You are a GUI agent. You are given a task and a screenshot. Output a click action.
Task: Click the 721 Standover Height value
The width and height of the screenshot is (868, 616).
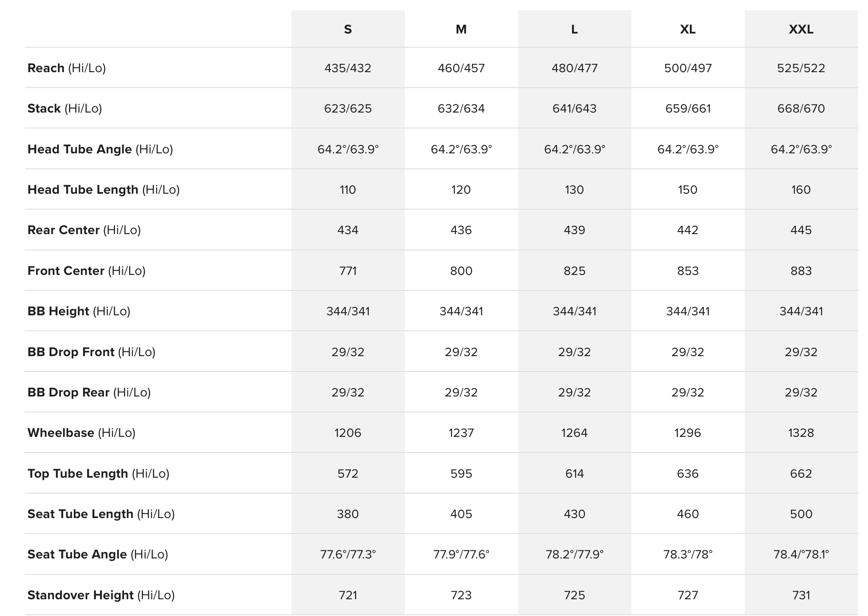[348, 595]
